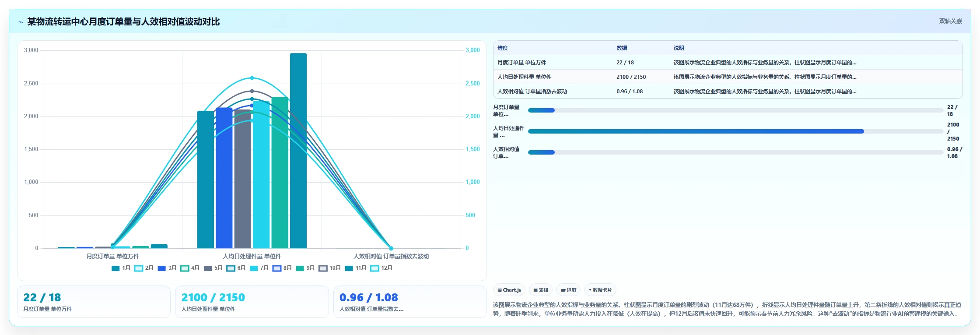Click the 11月 legend color box
The height and width of the screenshot is (335, 980).
tap(349, 268)
